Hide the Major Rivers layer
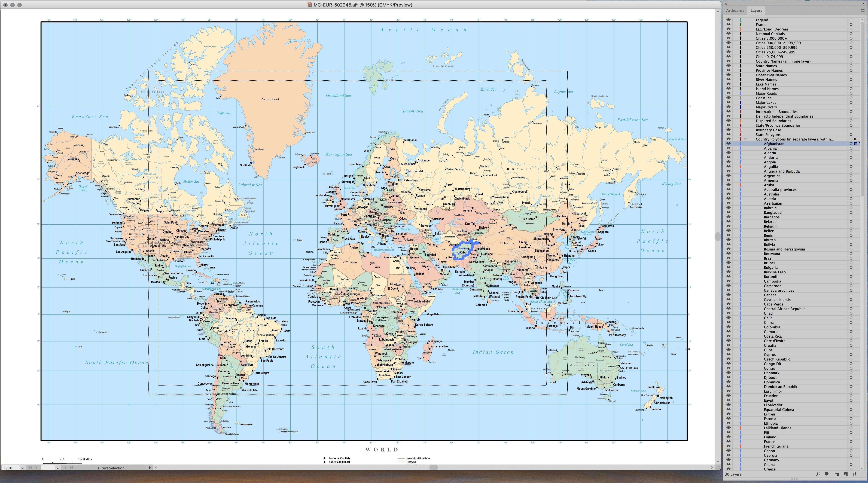Image resolution: width=868 pixels, height=483 pixels. tap(729, 107)
